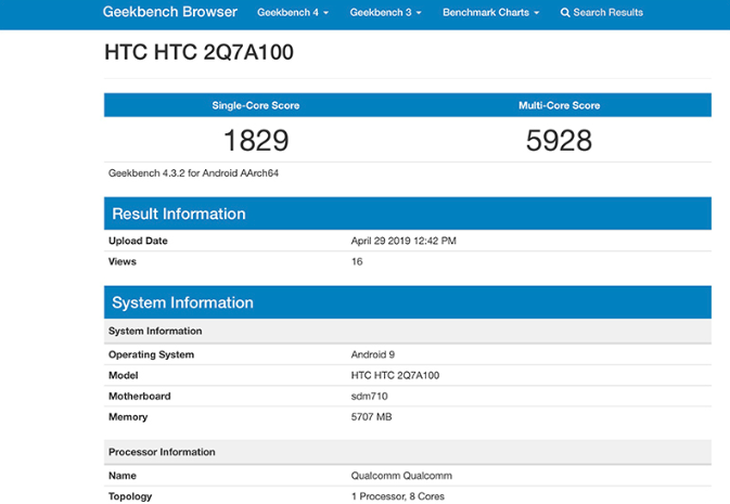
Task: Click the blue System Information section header
Action: (407, 302)
